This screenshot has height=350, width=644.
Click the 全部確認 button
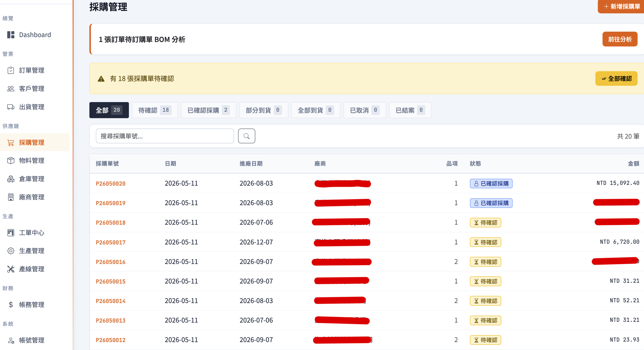click(x=616, y=79)
